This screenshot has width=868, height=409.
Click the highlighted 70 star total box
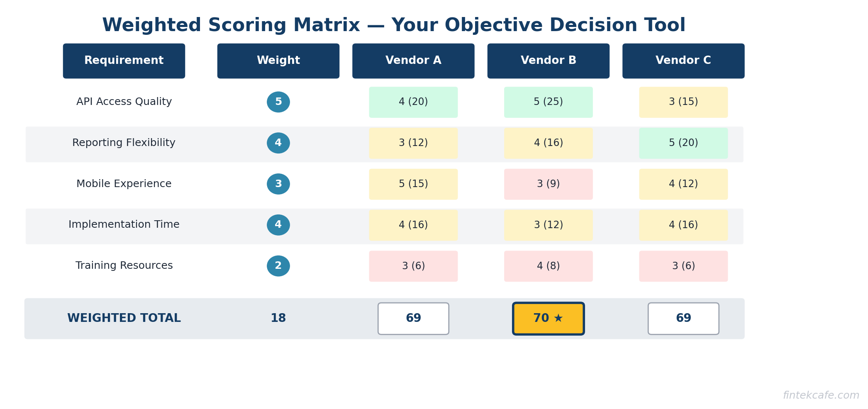point(548,319)
